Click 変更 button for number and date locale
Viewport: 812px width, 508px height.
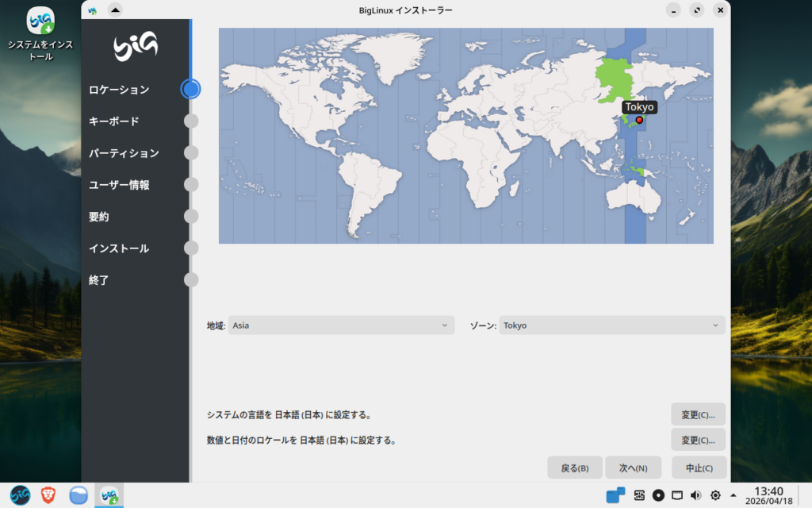point(698,440)
